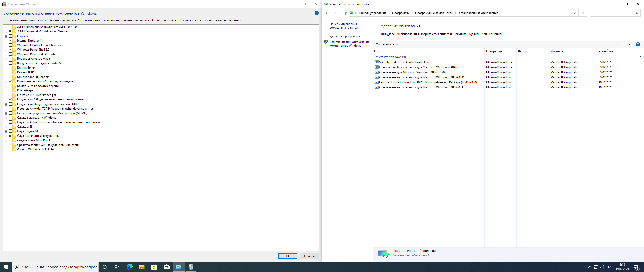The height and width of the screenshot is (272, 644).
Task: Uncheck Internet Explorer 11 component
Action: pyautogui.click(x=10, y=41)
